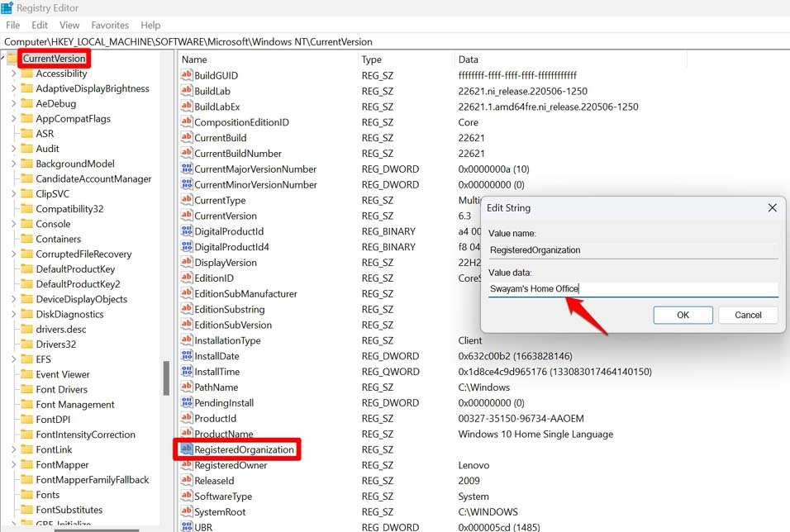This screenshot has height=532, width=790.
Task: Click the Registry Editor app icon in title bar
Action: tap(7, 8)
